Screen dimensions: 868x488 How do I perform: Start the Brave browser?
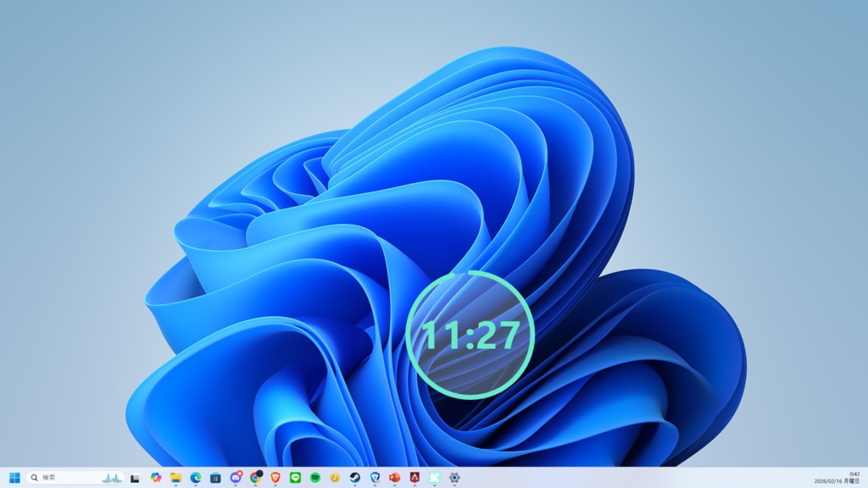(275, 479)
